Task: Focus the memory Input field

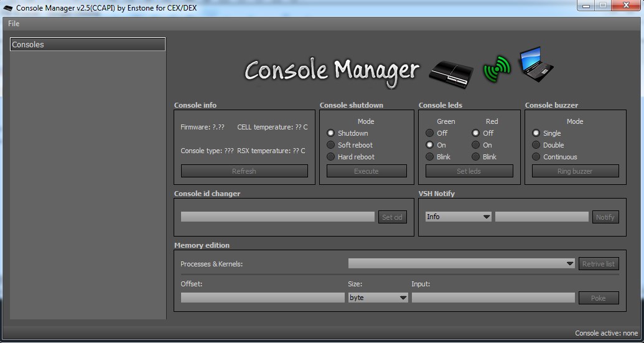Action: [493, 298]
